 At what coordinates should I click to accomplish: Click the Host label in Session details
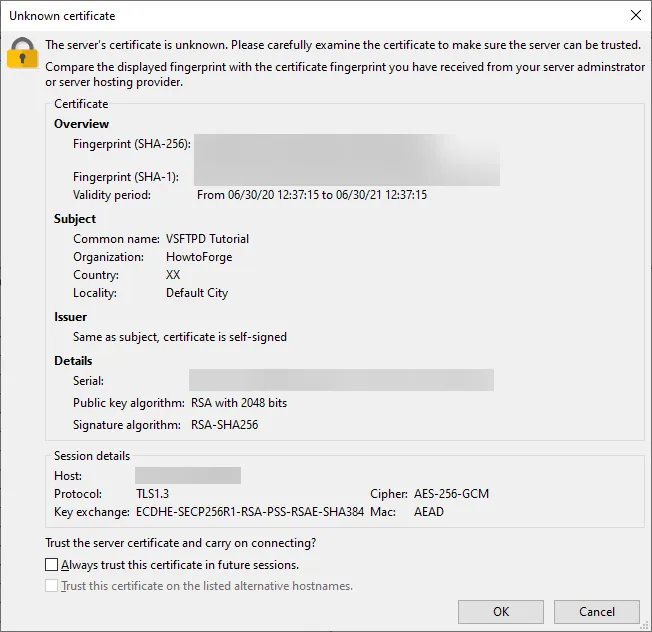tap(68, 476)
